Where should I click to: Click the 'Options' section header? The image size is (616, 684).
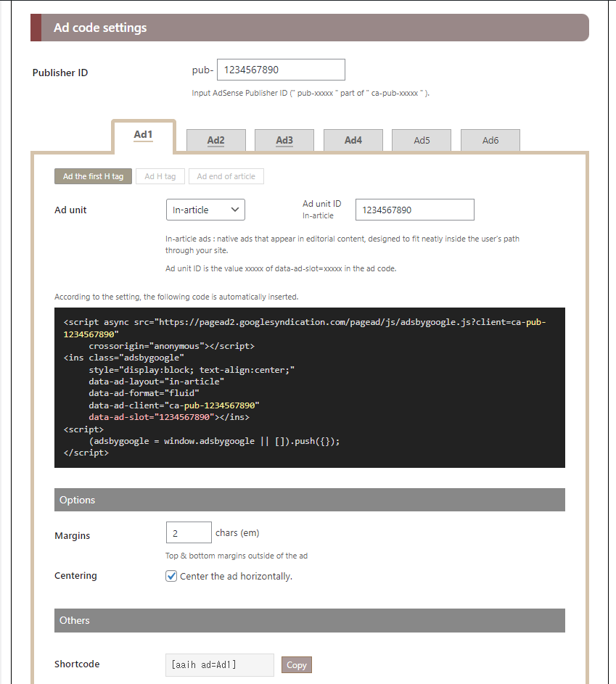pyautogui.click(x=310, y=500)
